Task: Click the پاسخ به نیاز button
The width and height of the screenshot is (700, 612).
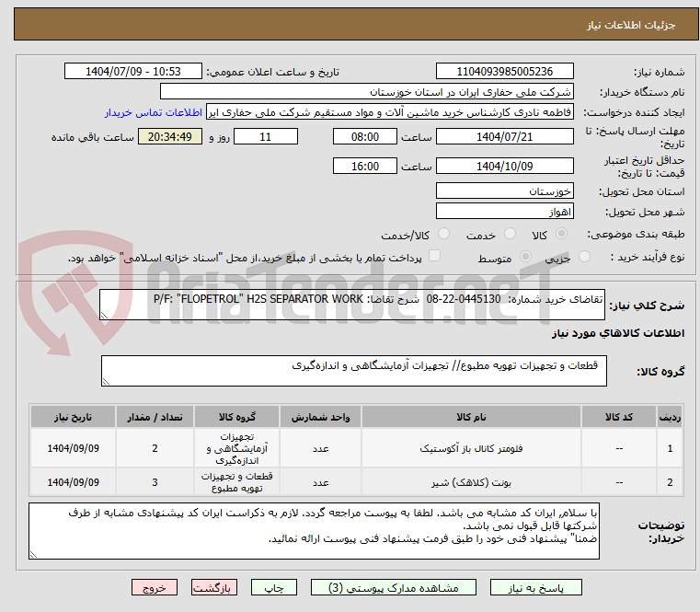Action: point(535,587)
